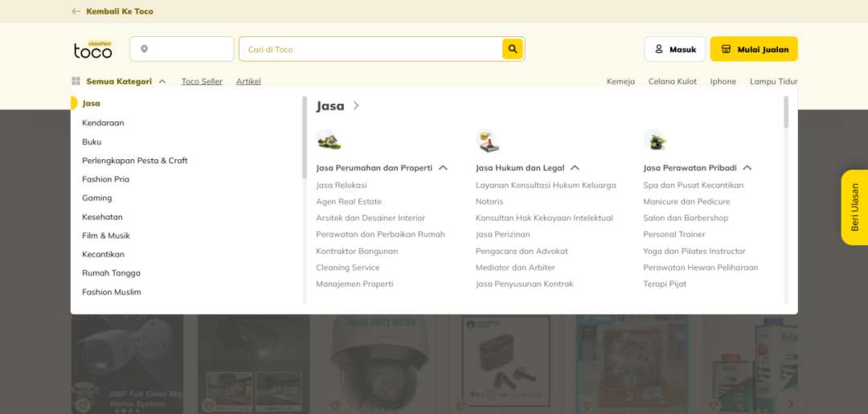This screenshot has width=868, height=414.
Task: Click the arrow next to Jasa heading
Action: point(356,106)
